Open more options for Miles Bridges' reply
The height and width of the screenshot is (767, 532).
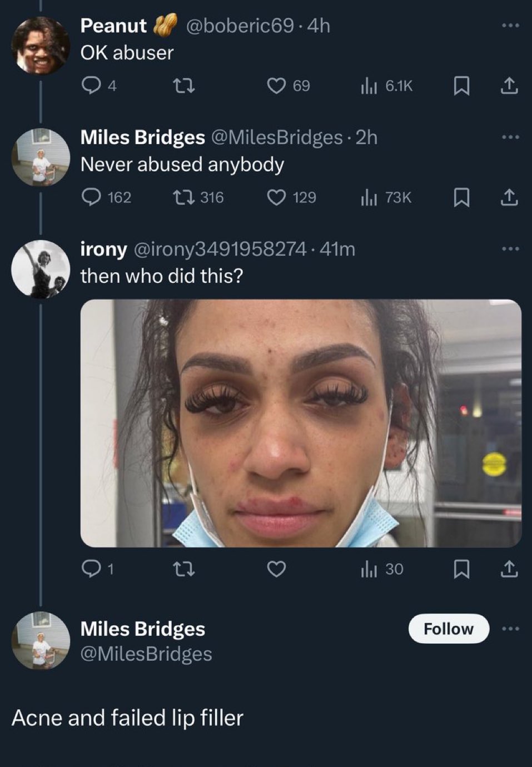509,137
